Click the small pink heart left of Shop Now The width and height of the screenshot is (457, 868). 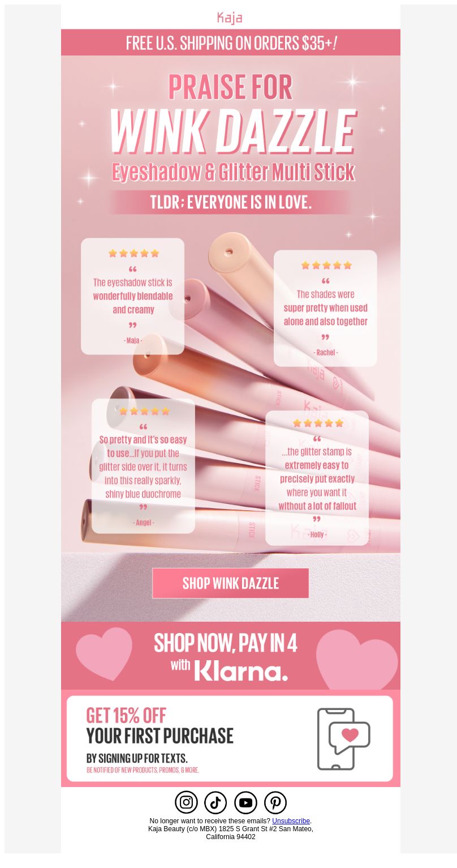point(104,653)
